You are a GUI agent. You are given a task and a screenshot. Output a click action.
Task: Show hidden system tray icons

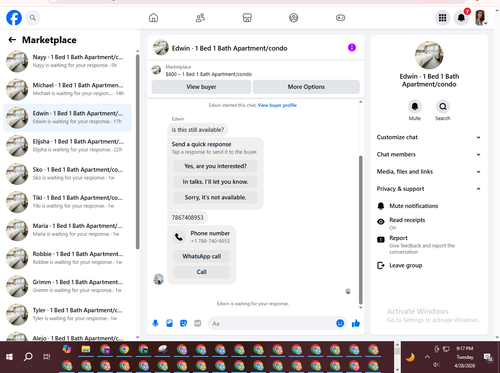click(427, 357)
